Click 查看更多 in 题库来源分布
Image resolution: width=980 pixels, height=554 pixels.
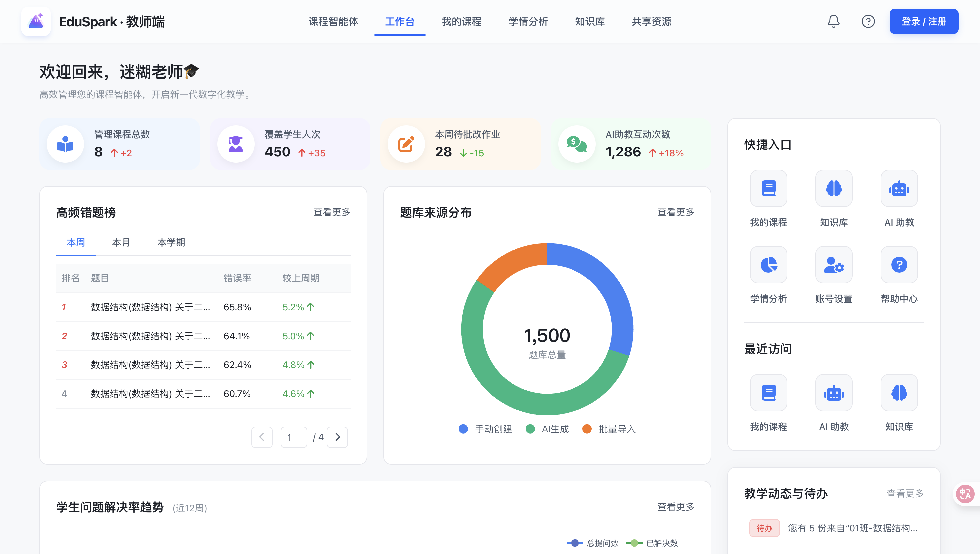coord(676,212)
